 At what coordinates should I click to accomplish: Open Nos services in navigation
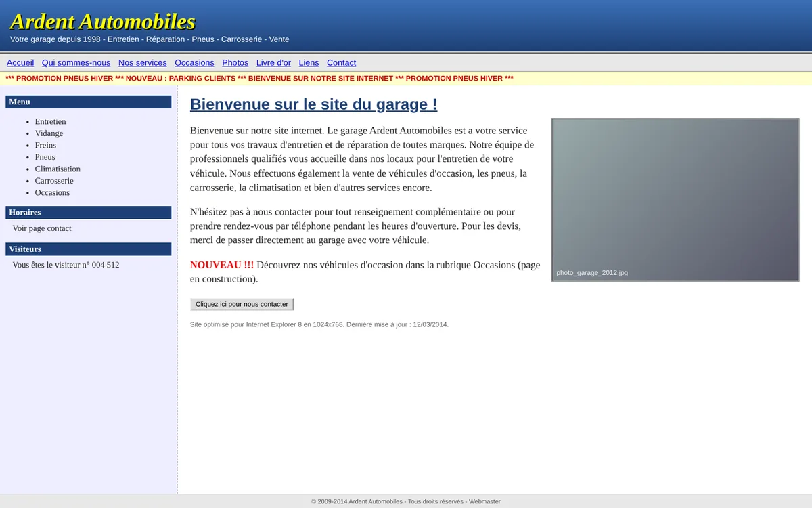coord(142,62)
